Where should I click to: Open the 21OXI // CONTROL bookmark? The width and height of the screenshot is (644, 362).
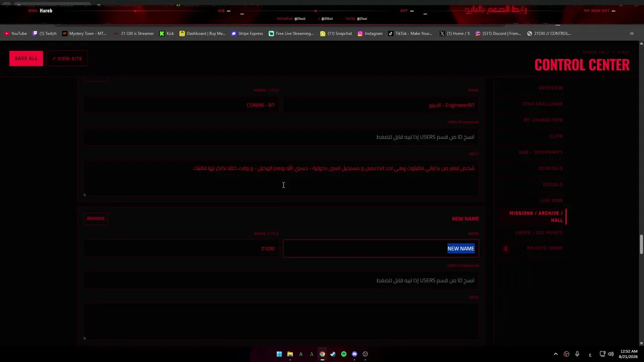[549, 34]
